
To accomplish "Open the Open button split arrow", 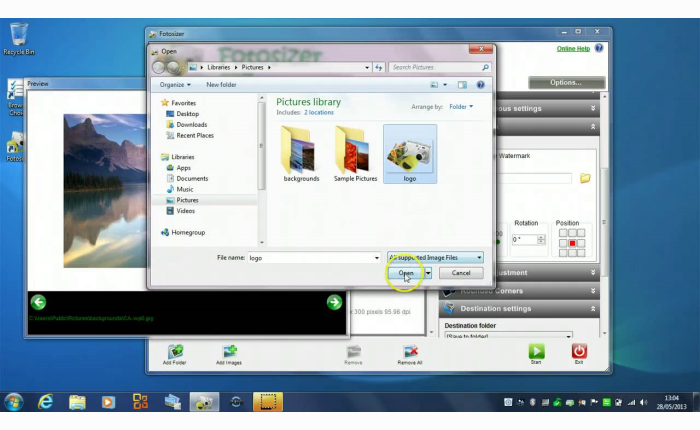I will (x=428, y=273).
